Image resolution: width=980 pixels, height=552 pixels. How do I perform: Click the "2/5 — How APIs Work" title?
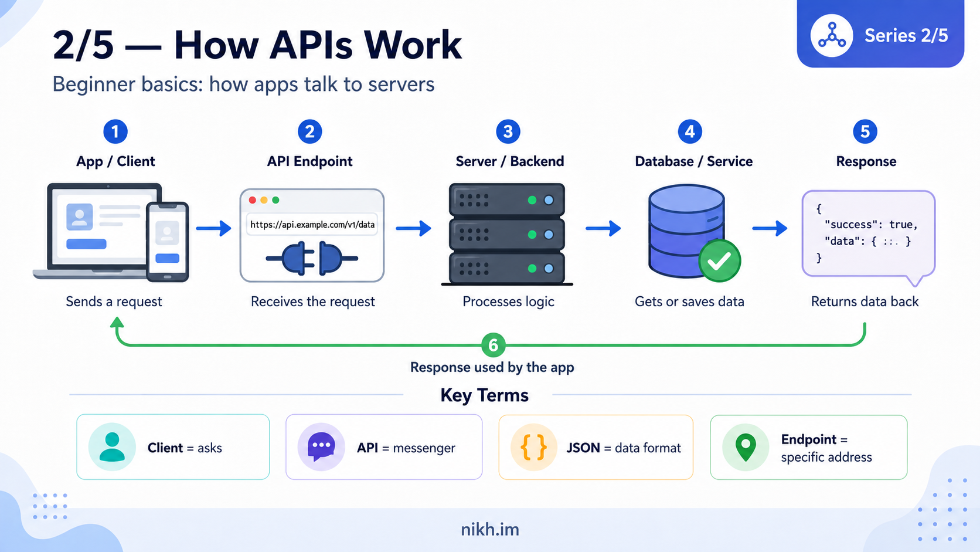click(x=257, y=45)
